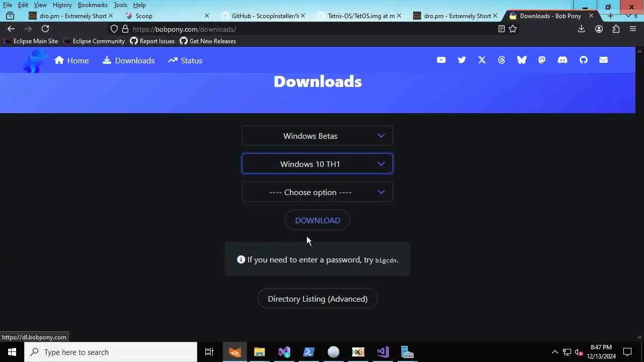This screenshot has width=644, height=362.
Task: Open the Choose option dropdown
Action: coord(317,192)
